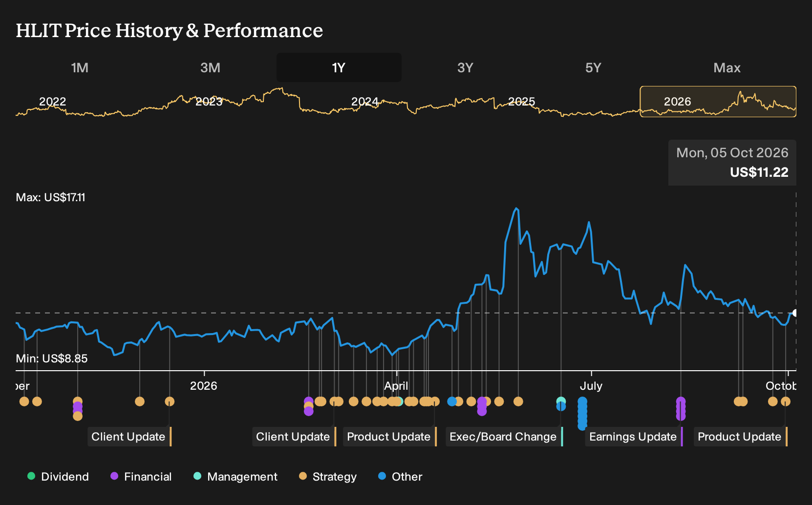Select the 1Y time range tab

coord(339,67)
